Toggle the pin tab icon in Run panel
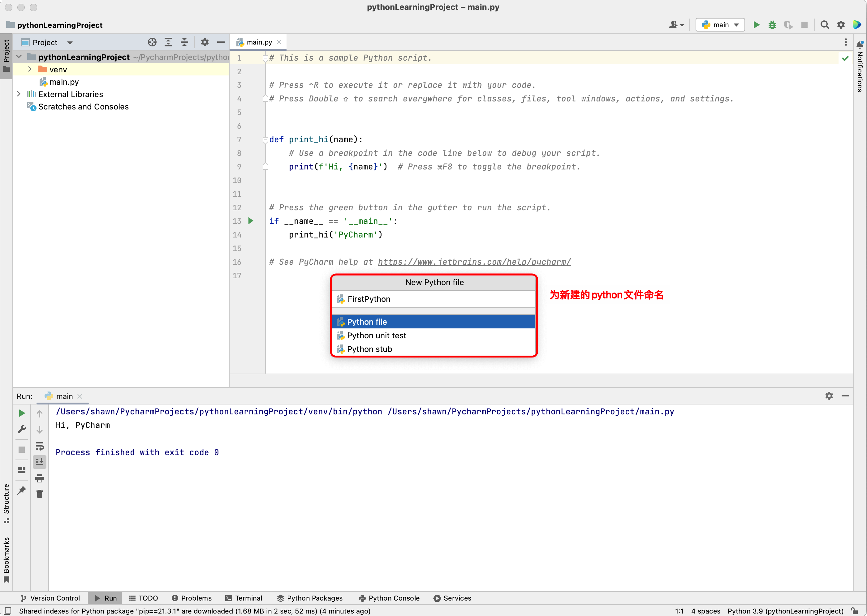 click(x=22, y=490)
